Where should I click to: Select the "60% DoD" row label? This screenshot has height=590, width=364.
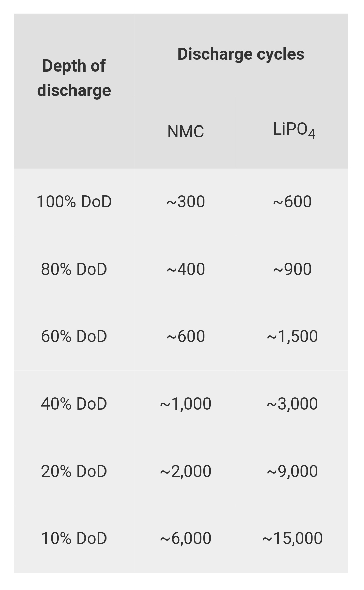click(74, 336)
